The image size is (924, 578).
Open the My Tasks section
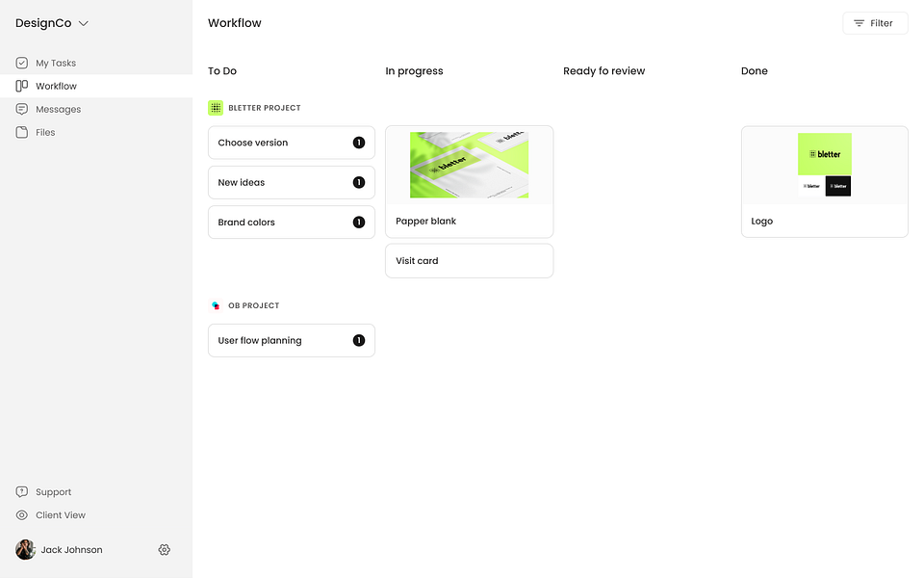pos(58,63)
